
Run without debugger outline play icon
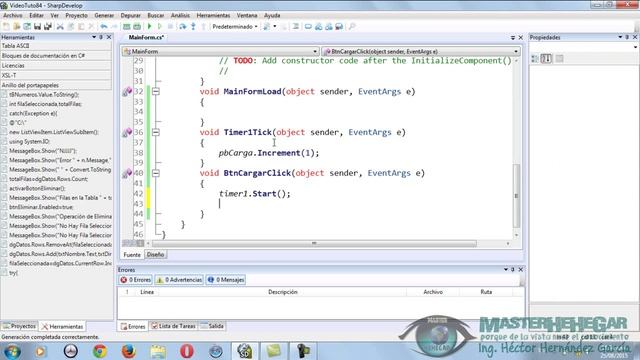(x=160, y=27)
